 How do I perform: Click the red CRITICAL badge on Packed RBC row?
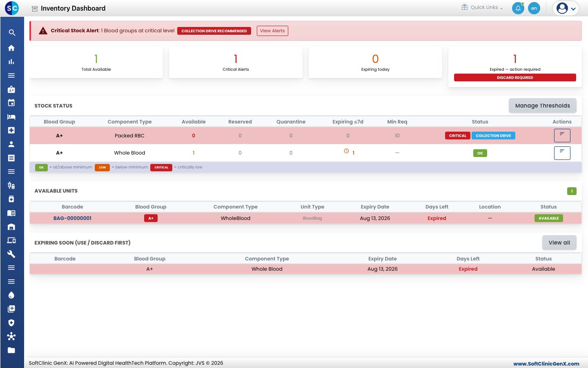[x=457, y=136]
